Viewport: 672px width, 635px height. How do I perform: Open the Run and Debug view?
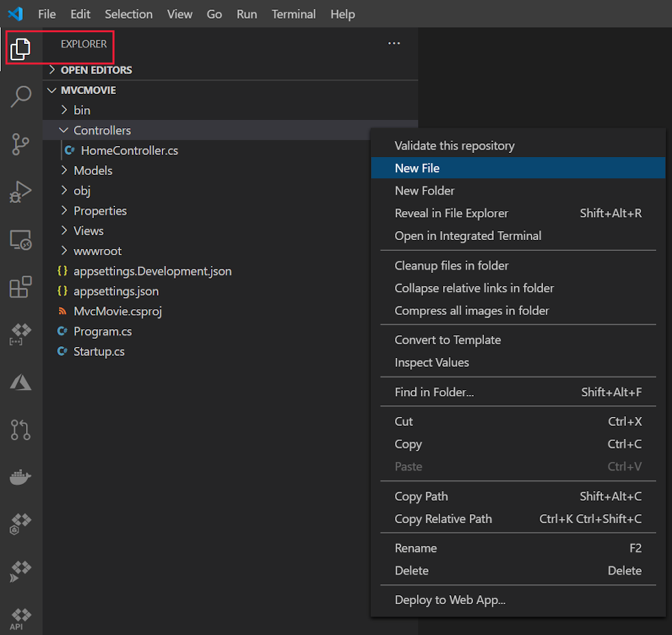[x=21, y=192]
